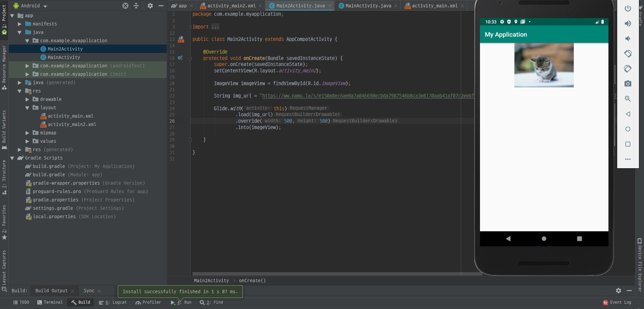Open emulator extended controls (three dots)
The height and width of the screenshot is (309, 644).
(628, 159)
